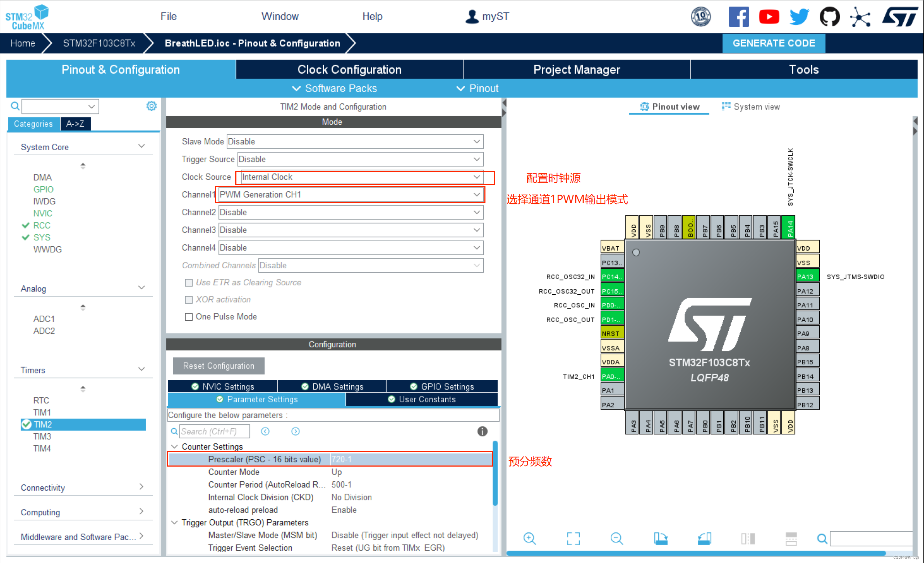
Task: Click the Reset Configuration button
Action: click(x=218, y=366)
